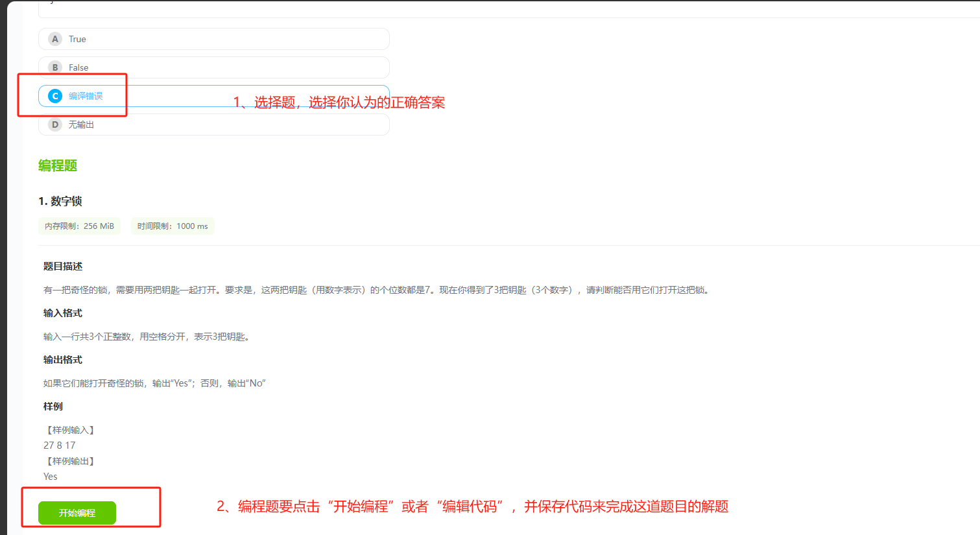This screenshot has width=980, height=535.
Task: Click the 时间限制: 1000 ms badge
Action: [x=173, y=226]
